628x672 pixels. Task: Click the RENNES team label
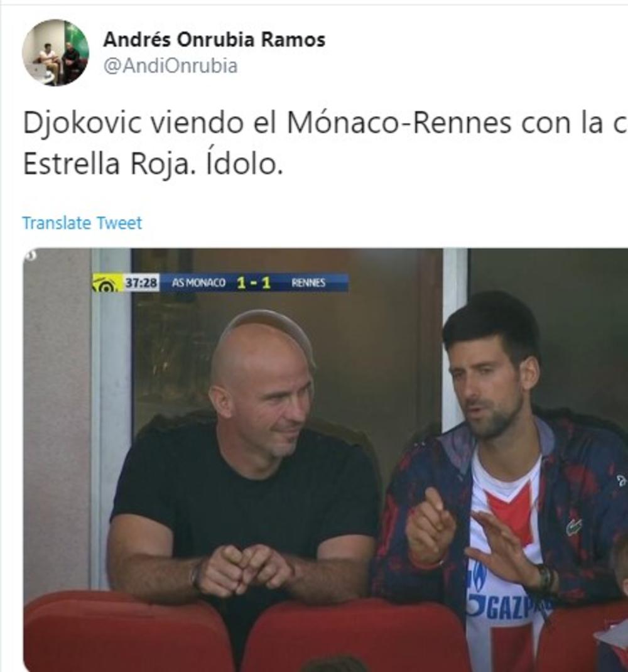pos(308,283)
